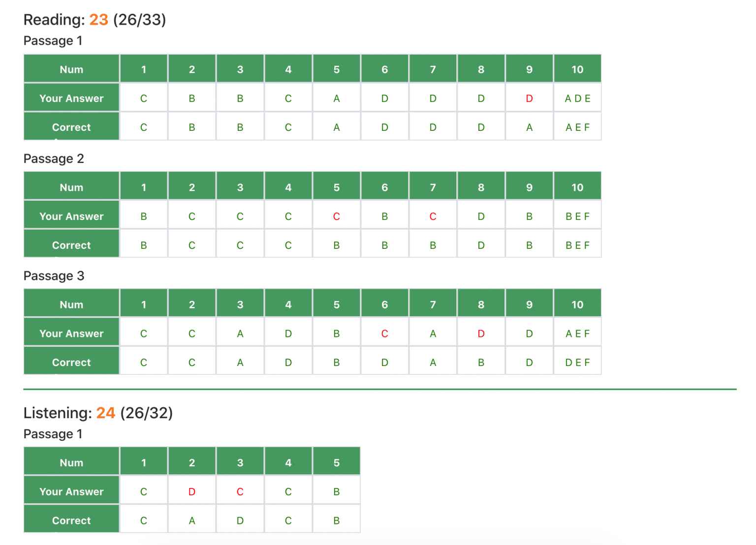
Task: Click correct answer 'D E F' in Reading Passage 3
Action: [577, 363]
